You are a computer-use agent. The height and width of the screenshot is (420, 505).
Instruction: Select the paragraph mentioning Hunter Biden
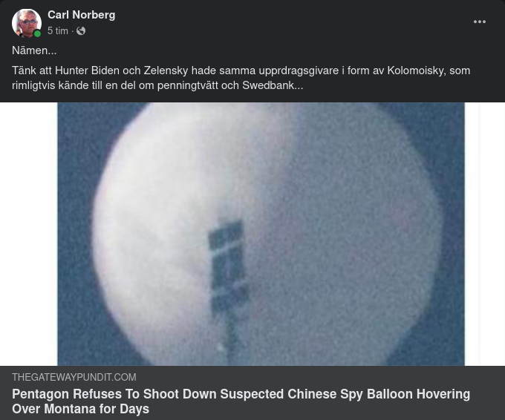coord(241,78)
